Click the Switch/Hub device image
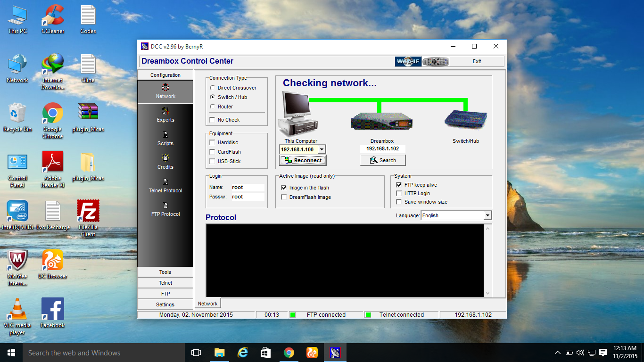644x362 pixels. click(x=466, y=119)
